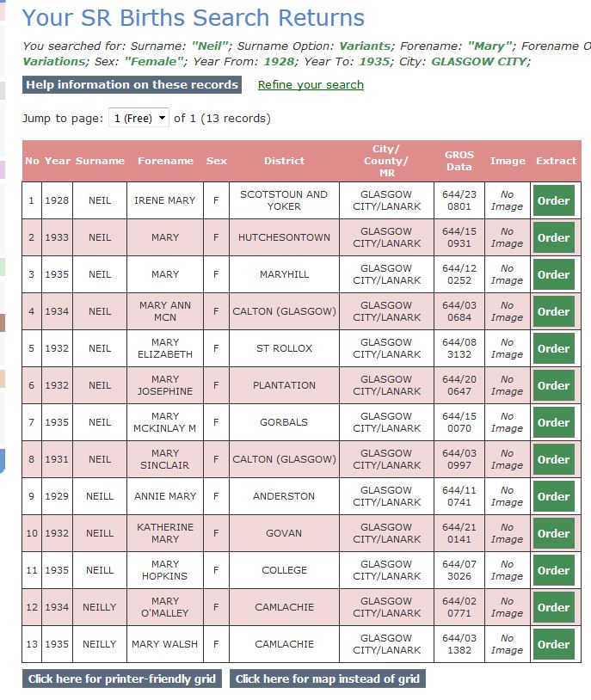Click here for map instead of grid
Image resolution: width=591 pixels, height=700 pixels.
328,679
